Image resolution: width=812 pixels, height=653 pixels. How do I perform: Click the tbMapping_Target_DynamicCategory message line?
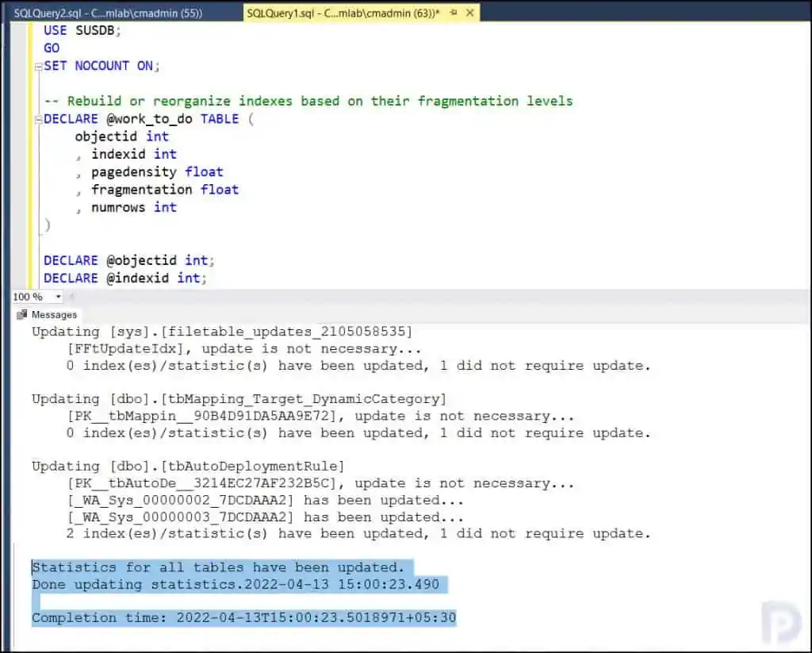239,399
